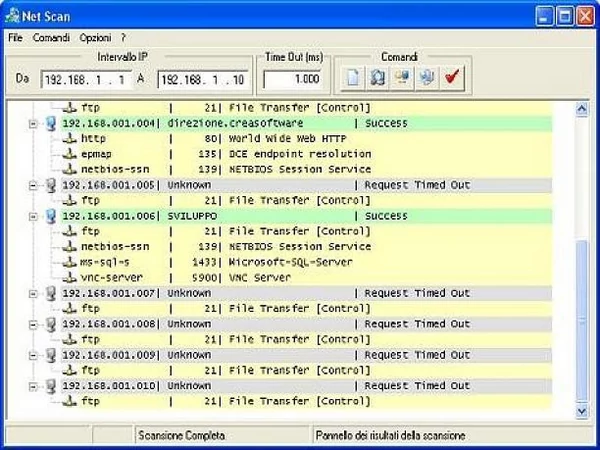Viewport: 600px width, 450px height.
Task: Collapse the 192.168.001.009 tree node
Action: coord(33,355)
